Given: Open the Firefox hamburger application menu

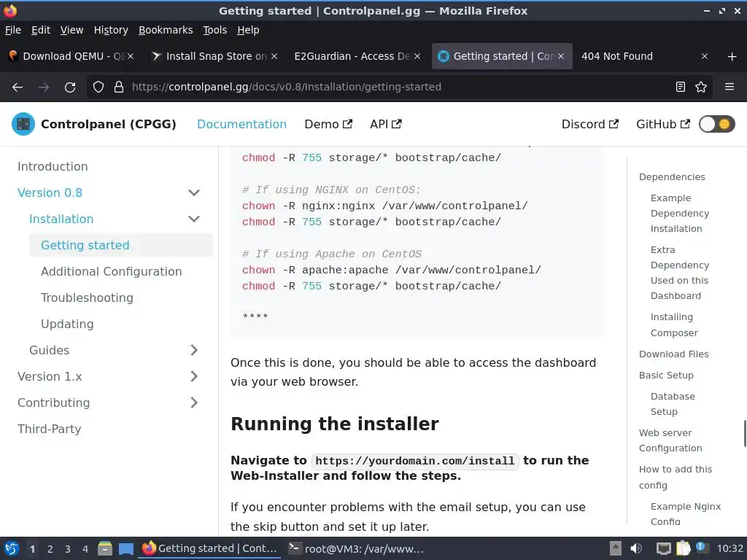Looking at the screenshot, I should pyautogui.click(x=729, y=87).
